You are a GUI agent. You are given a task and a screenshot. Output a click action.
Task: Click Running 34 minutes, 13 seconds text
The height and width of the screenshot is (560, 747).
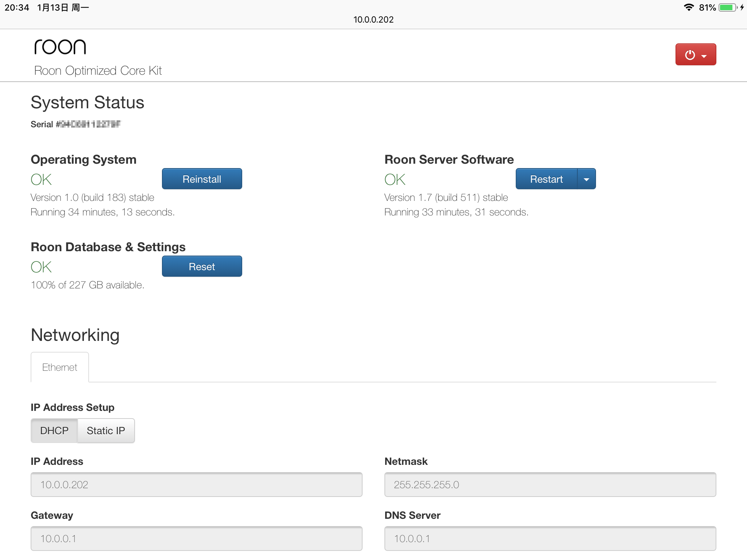tap(102, 212)
